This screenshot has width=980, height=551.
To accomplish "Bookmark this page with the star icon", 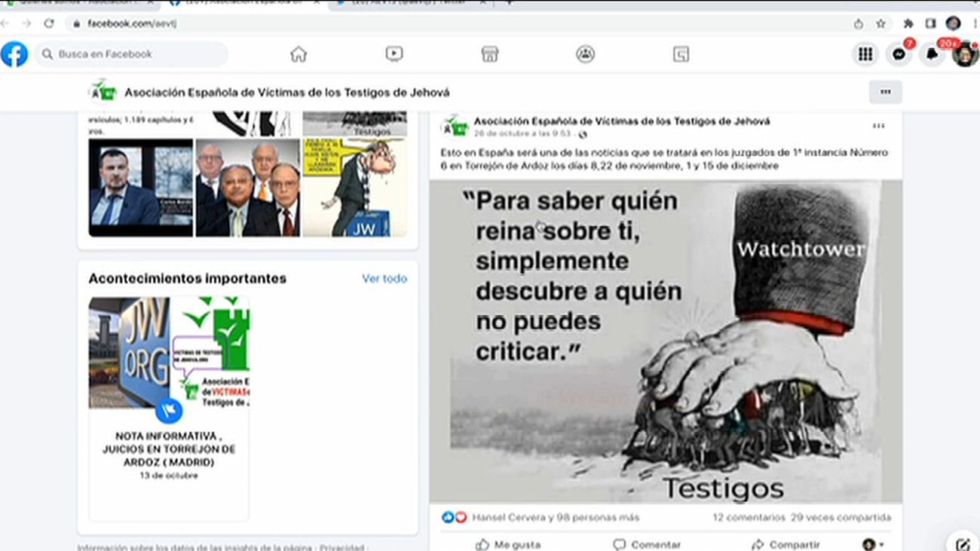I will click(880, 23).
